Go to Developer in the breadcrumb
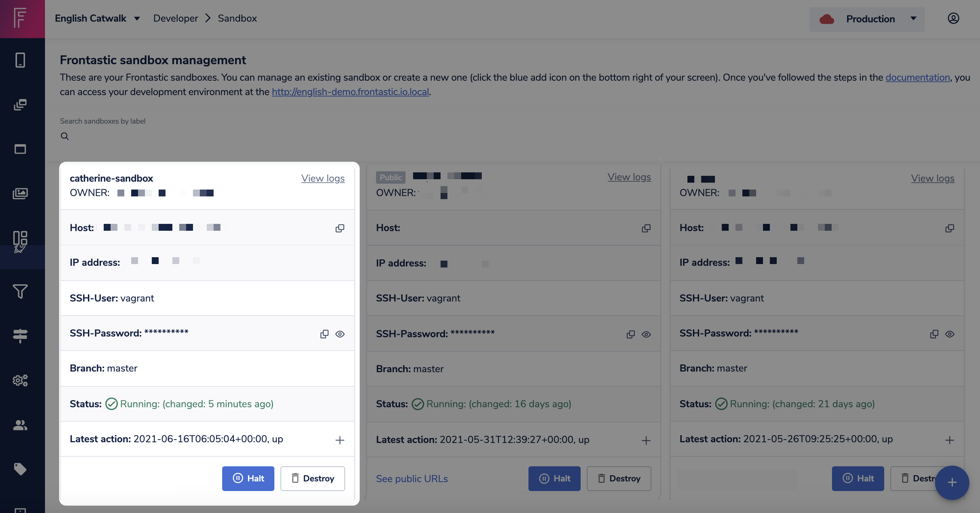 point(175,18)
